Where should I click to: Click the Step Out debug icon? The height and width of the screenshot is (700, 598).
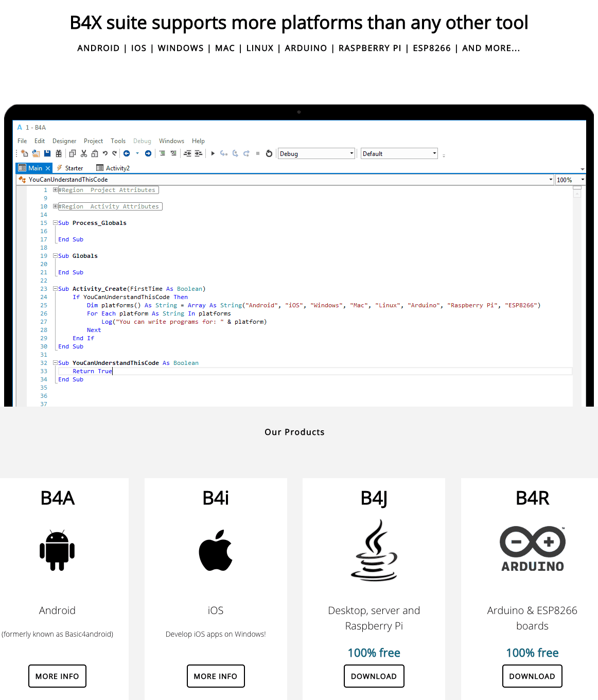click(x=247, y=153)
